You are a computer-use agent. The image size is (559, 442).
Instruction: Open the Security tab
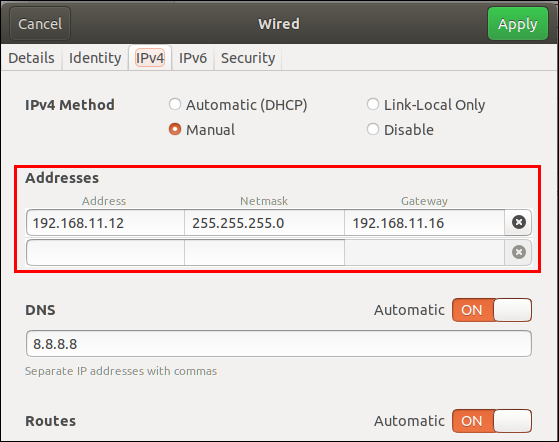coord(248,58)
